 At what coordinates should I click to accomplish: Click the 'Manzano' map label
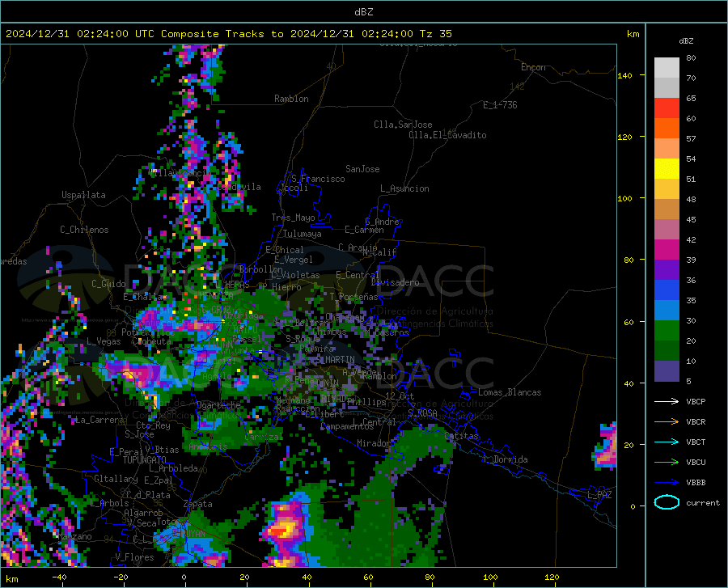tap(74, 536)
